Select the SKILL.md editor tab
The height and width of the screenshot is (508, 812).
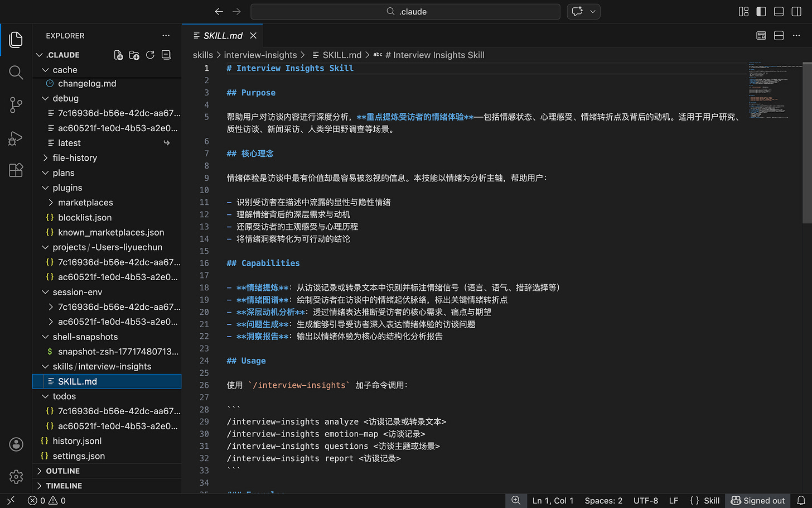click(223, 36)
